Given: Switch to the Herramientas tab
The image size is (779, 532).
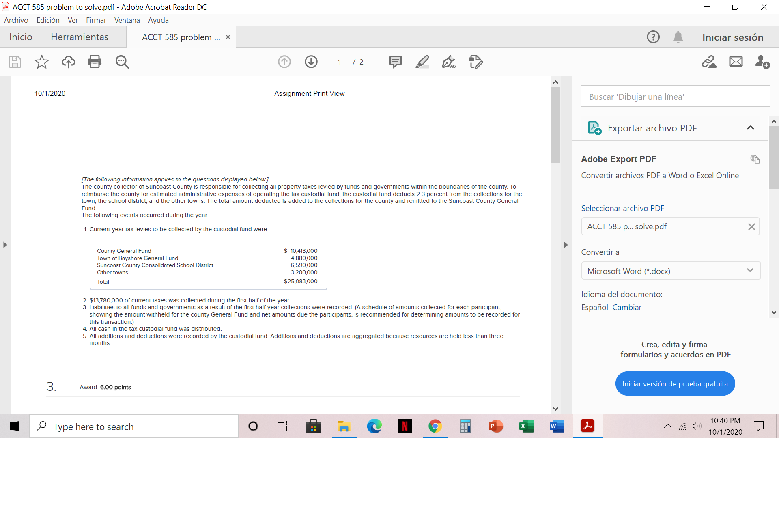Looking at the screenshot, I should [80, 37].
